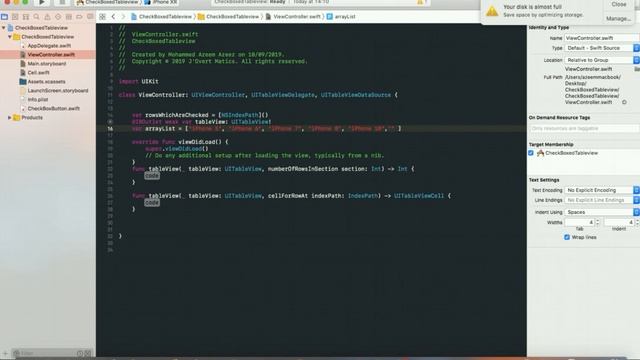Open the related items grid icon
640x360 pixels.
click(102, 17)
